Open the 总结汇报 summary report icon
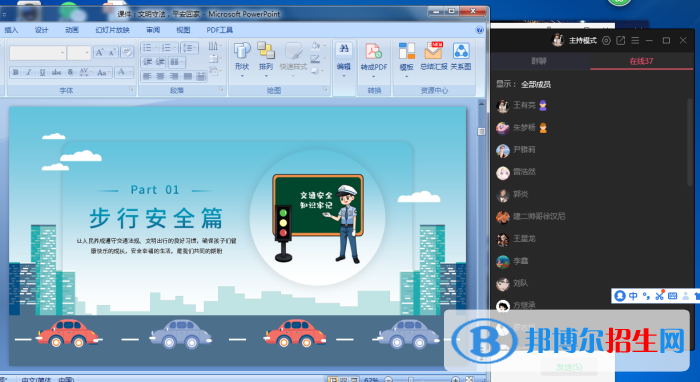Image resolution: width=700 pixels, height=382 pixels. tap(433, 57)
